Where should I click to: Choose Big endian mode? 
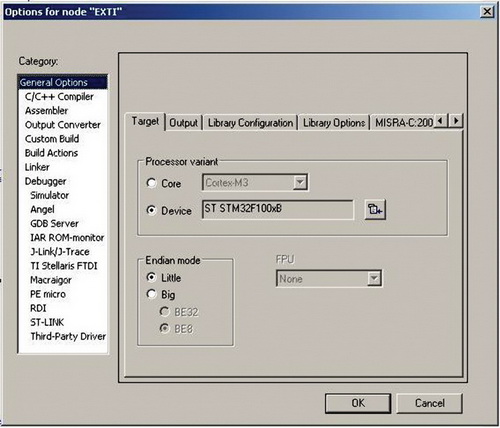pos(151,294)
